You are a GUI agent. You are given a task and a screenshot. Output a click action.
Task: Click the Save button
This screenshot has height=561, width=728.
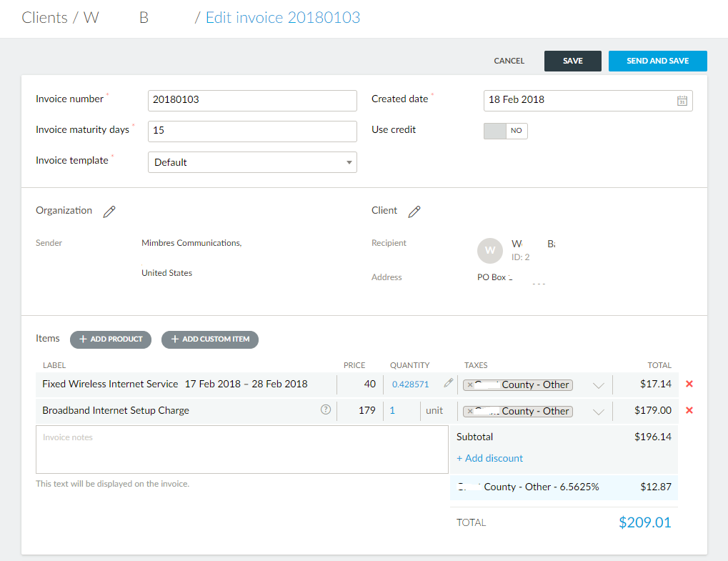[572, 61]
